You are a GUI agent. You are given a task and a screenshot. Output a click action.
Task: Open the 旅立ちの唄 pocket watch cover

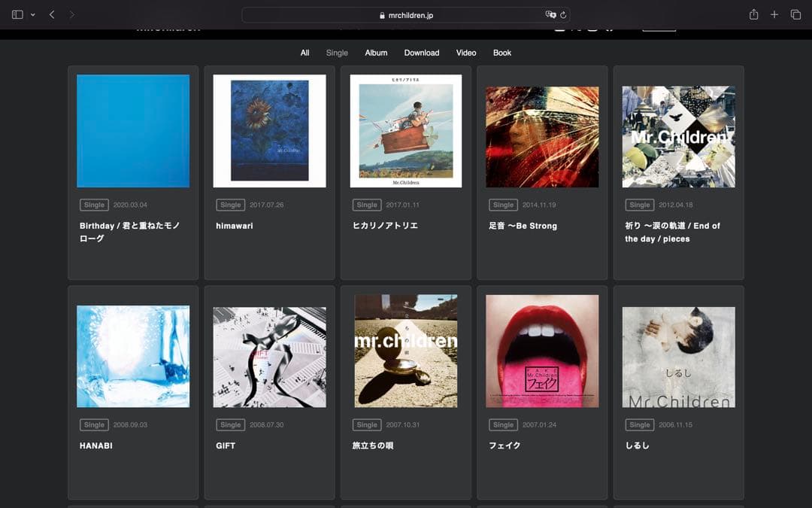click(406, 351)
